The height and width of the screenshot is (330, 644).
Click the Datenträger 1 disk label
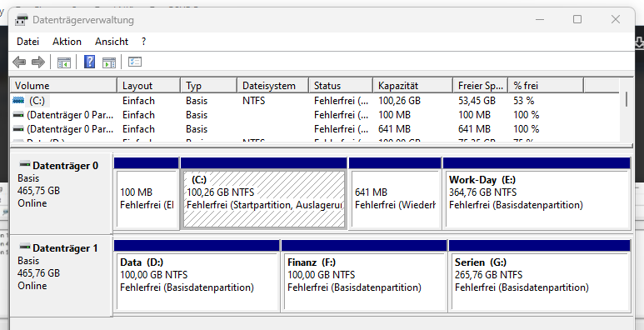pyautogui.click(x=65, y=248)
